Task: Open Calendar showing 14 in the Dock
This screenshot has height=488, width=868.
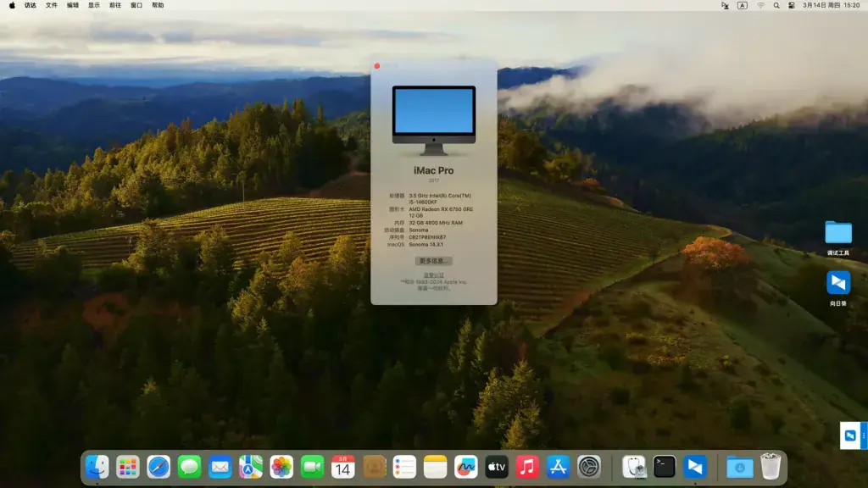Action: [343, 467]
